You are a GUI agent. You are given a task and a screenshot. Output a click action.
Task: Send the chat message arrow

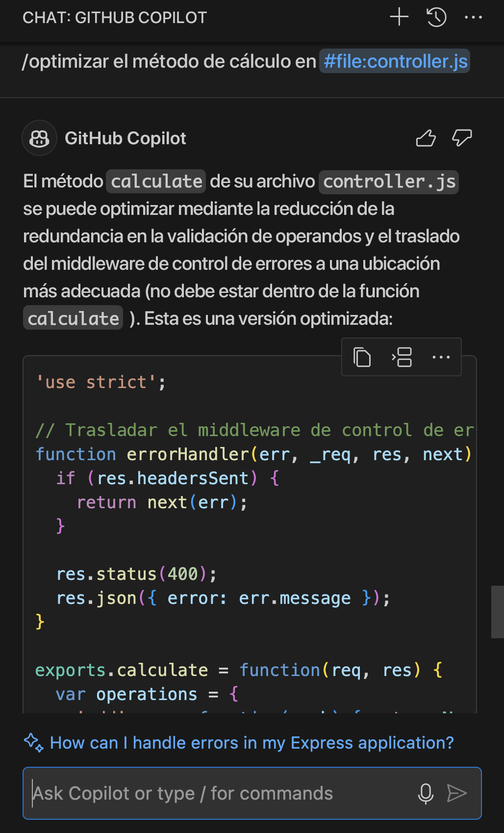456,793
